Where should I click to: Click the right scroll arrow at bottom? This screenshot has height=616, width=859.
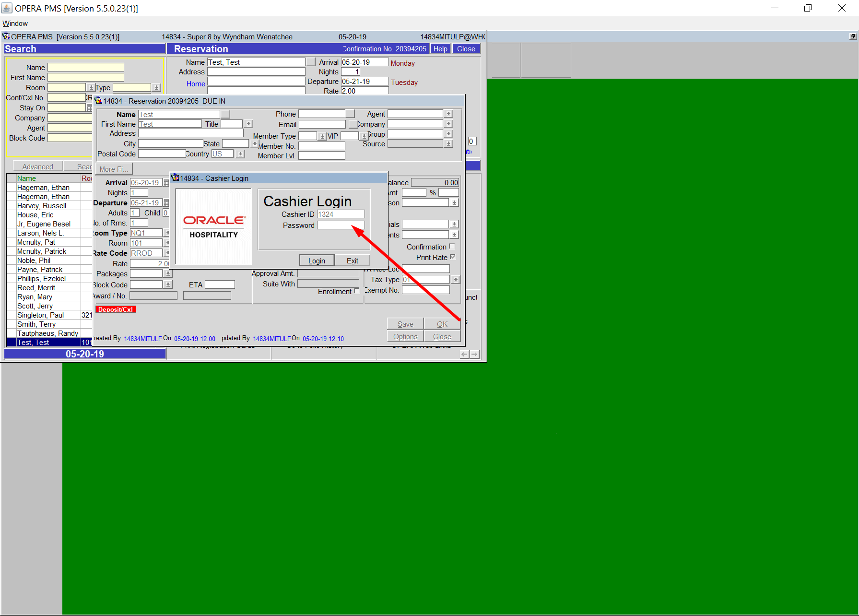[474, 354]
